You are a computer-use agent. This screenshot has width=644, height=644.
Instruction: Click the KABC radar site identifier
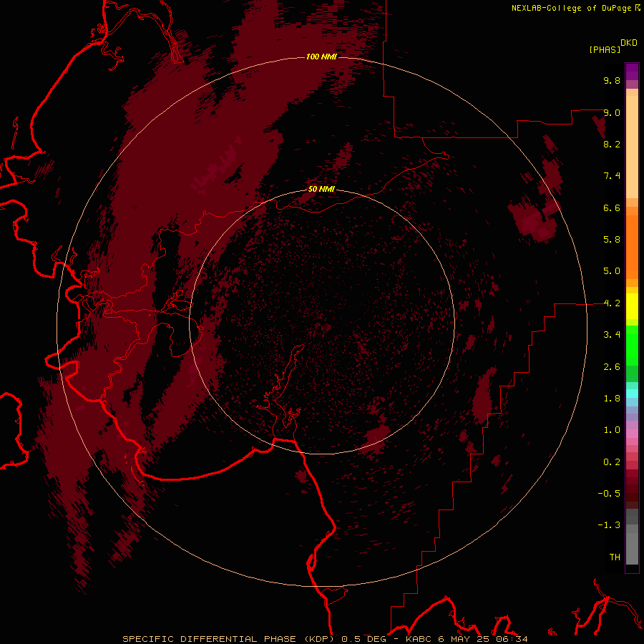pyautogui.click(x=419, y=639)
